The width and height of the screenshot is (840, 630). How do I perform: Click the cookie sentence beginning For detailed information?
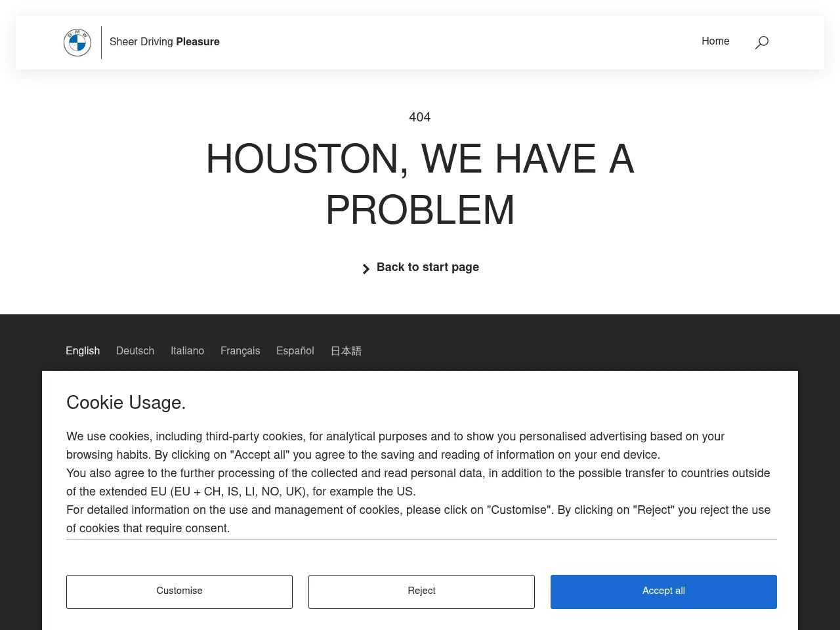click(x=418, y=519)
